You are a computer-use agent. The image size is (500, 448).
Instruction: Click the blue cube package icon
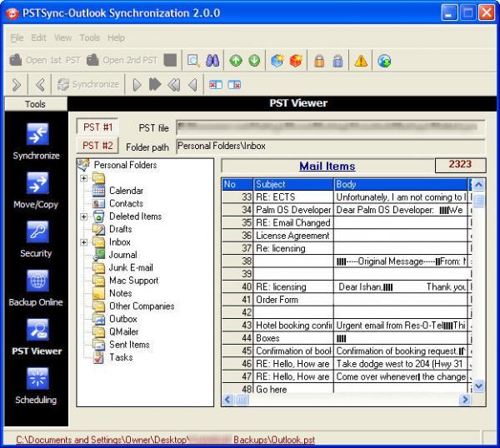pos(277,60)
